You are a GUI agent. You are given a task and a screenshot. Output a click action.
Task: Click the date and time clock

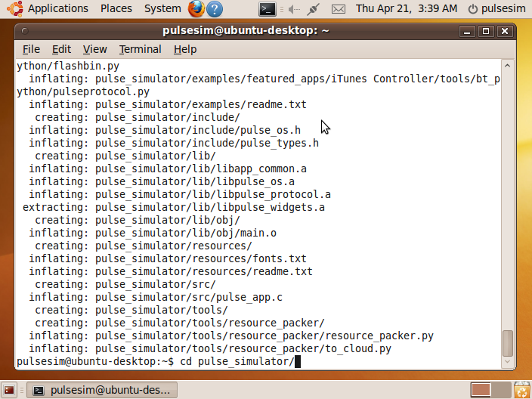[406, 9]
